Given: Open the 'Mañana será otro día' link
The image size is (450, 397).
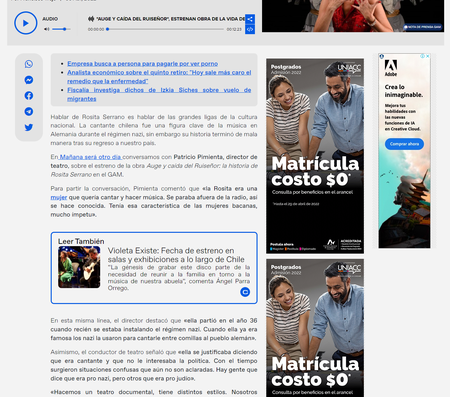Looking at the screenshot, I should pyautogui.click(x=90, y=157).
